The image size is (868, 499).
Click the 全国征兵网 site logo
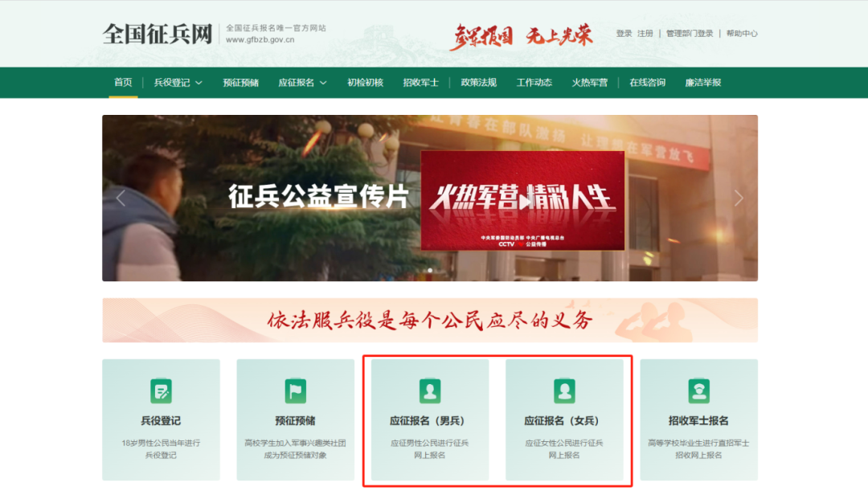point(158,32)
